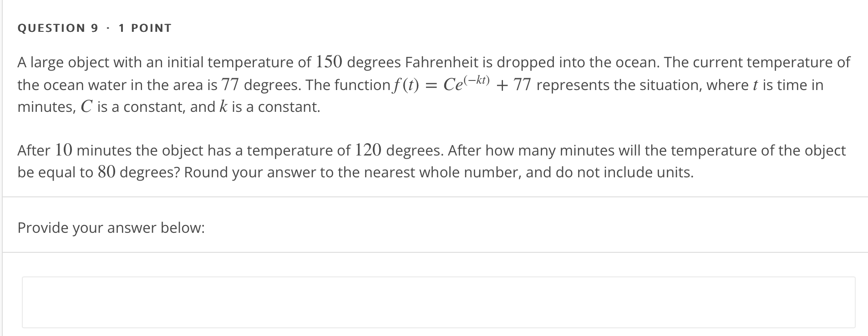Image resolution: width=868 pixels, height=336 pixels.
Task: Select the number 120 in the question
Action: pyautogui.click(x=368, y=149)
